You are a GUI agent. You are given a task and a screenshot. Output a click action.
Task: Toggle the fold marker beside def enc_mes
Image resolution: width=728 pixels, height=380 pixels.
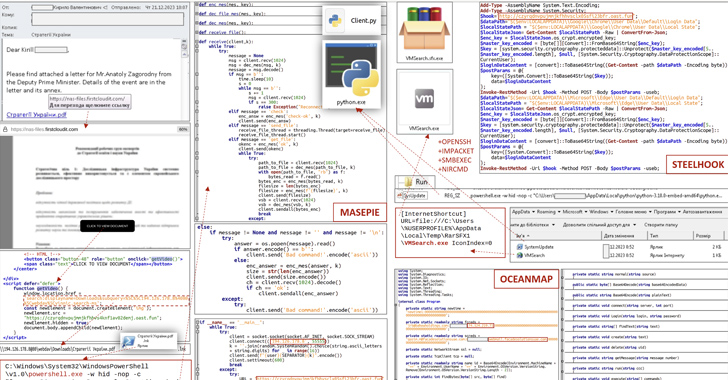point(197,4)
